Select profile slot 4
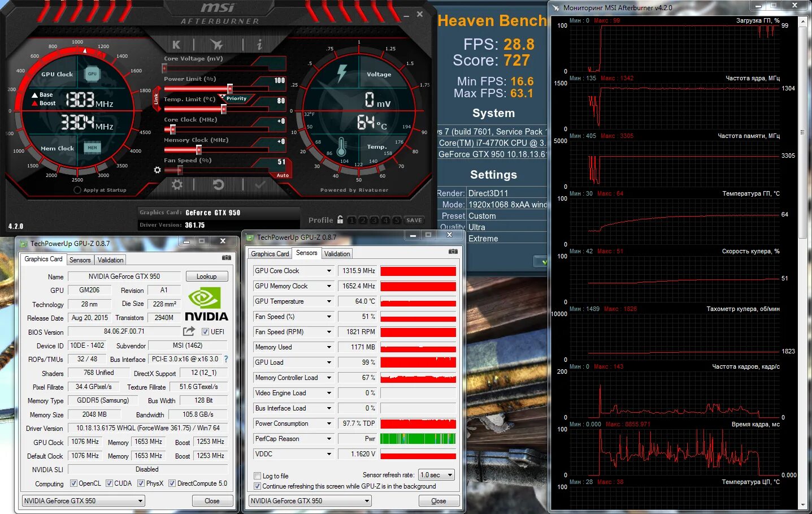Viewport: 812px width, 514px height. point(386,220)
